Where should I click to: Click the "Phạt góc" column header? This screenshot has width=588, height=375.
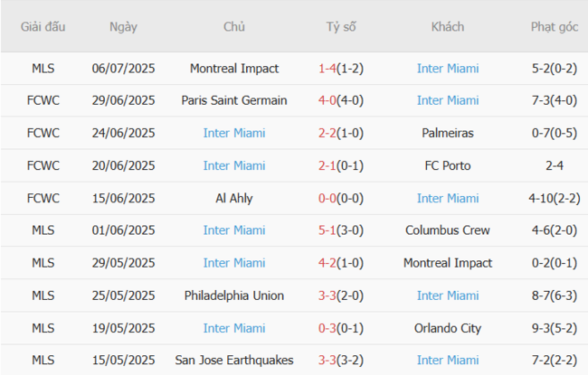click(x=555, y=27)
